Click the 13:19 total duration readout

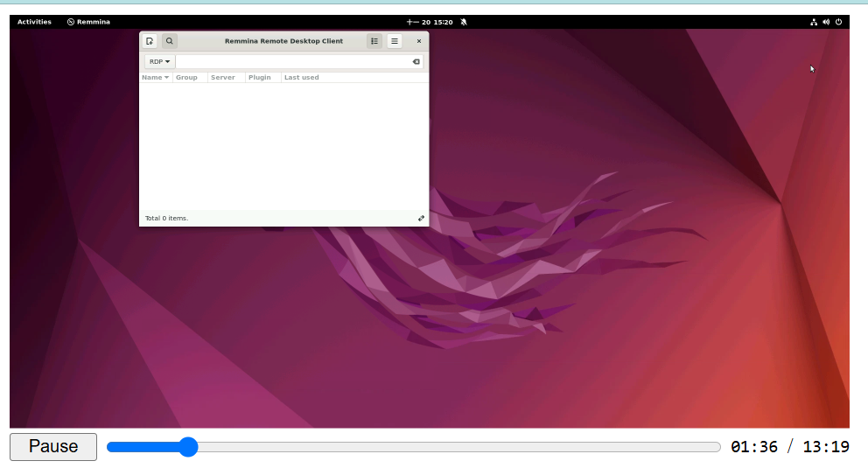point(826,447)
